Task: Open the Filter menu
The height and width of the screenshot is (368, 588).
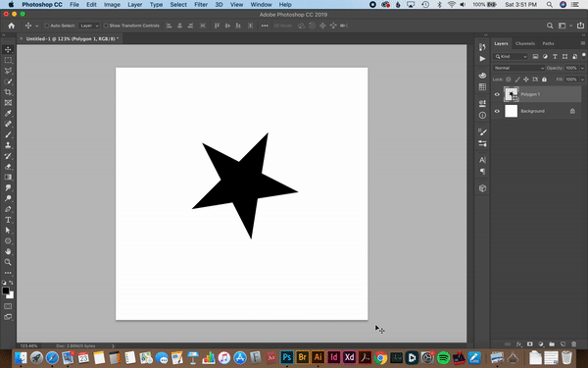Action: pos(201,5)
